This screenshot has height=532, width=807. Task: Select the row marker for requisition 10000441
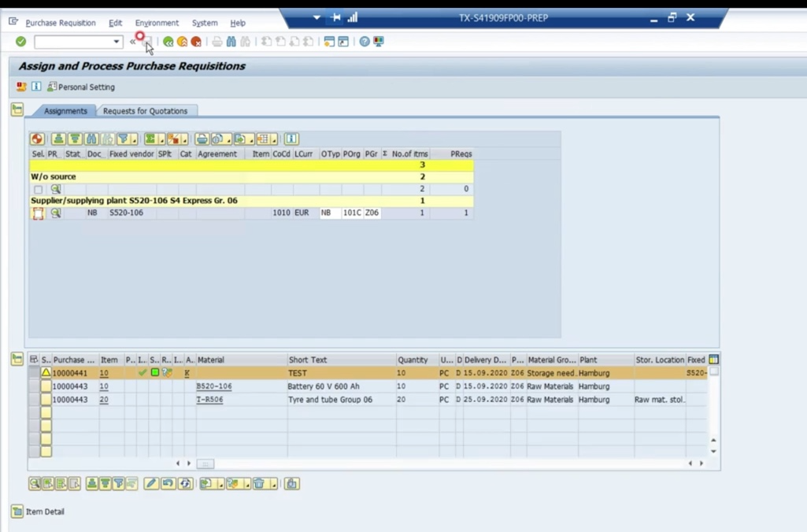(35, 372)
